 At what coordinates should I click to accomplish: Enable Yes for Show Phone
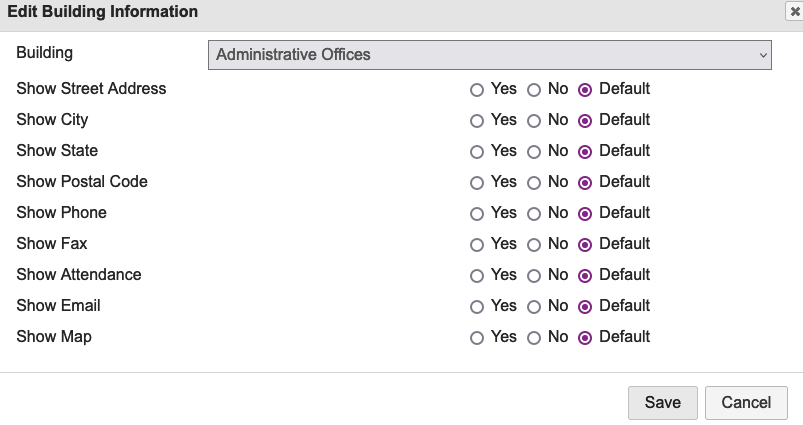pyautogui.click(x=477, y=213)
